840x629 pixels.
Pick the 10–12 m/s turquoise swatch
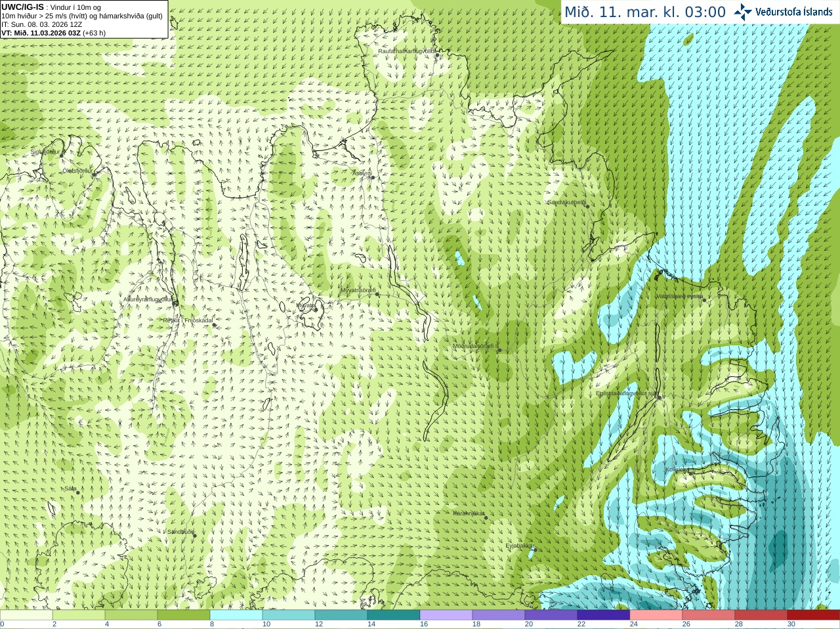tap(289, 615)
